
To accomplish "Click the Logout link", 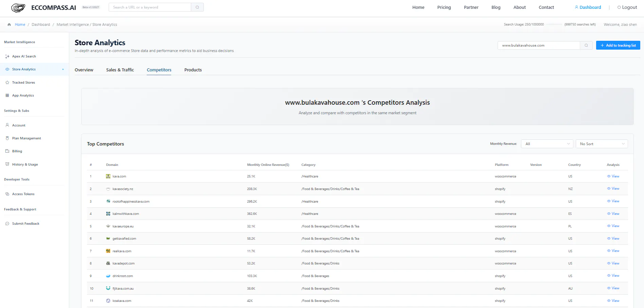I will tap(627, 7).
